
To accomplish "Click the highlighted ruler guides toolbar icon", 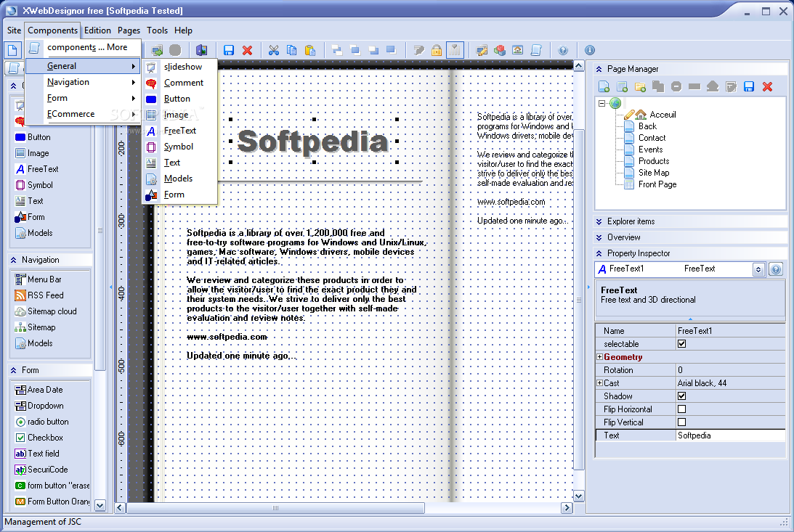I will 455,50.
